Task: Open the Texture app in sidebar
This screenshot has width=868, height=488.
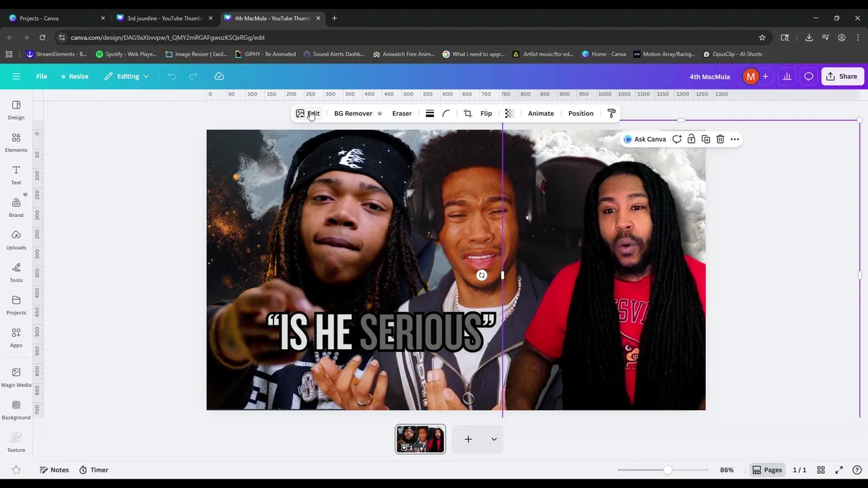Action: pyautogui.click(x=16, y=442)
